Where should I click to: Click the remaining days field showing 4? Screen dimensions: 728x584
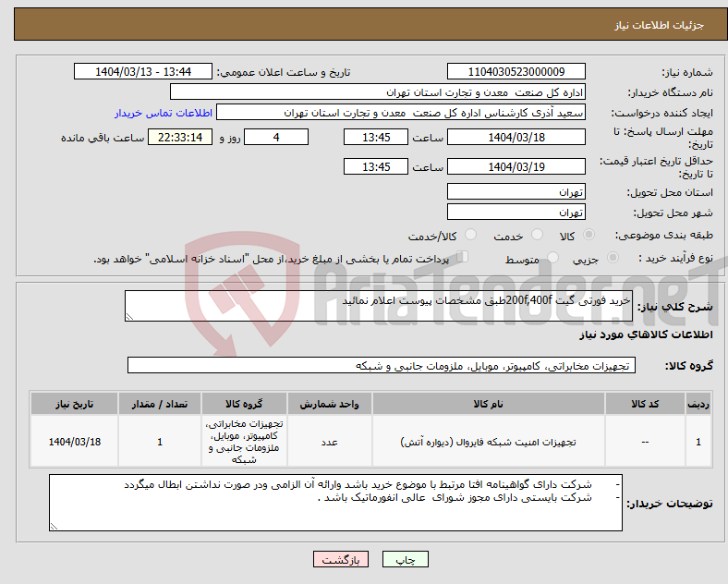pos(276,138)
